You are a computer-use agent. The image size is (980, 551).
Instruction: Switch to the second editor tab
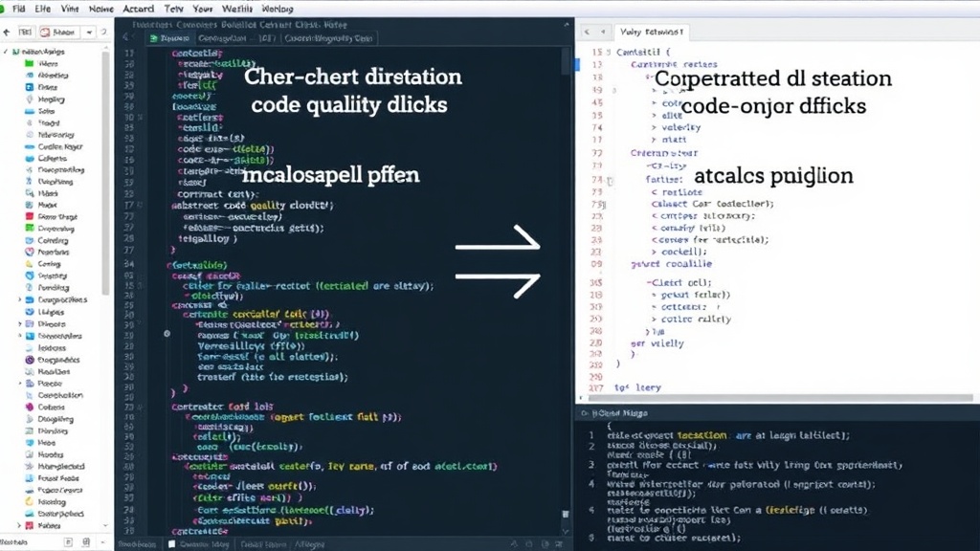click(235, 38)
